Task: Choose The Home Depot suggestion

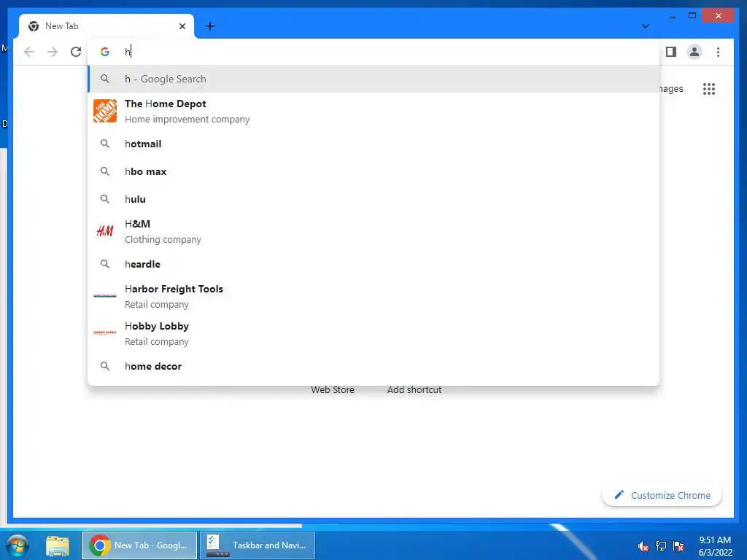Action: [374, 112]
